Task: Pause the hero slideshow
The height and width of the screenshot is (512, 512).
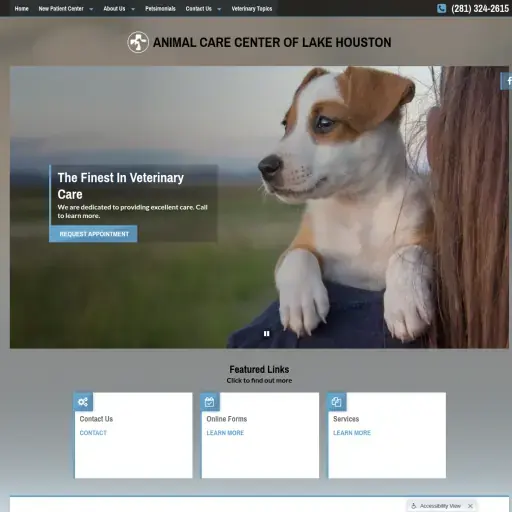Action: click(266, 333)
